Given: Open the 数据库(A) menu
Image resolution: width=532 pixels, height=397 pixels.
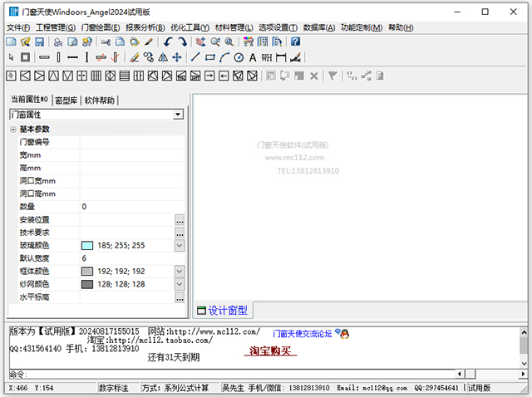Looking at the screenshot, I should 319,27.
